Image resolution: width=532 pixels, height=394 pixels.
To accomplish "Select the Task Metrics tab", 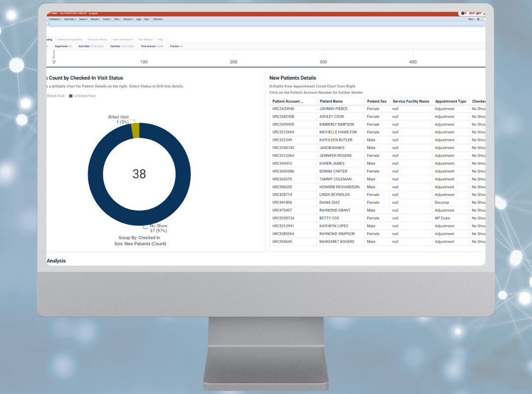I will click(x=145, y=39).
